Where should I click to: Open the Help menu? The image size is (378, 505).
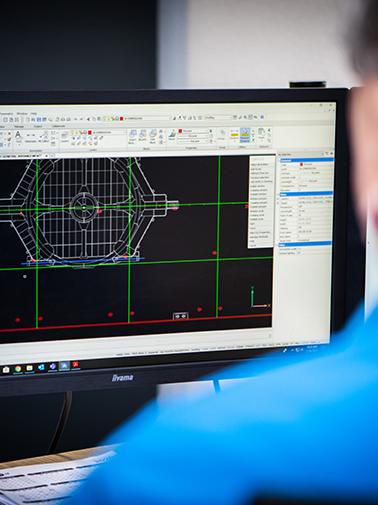pyautogui.click(x=34, y=114)
